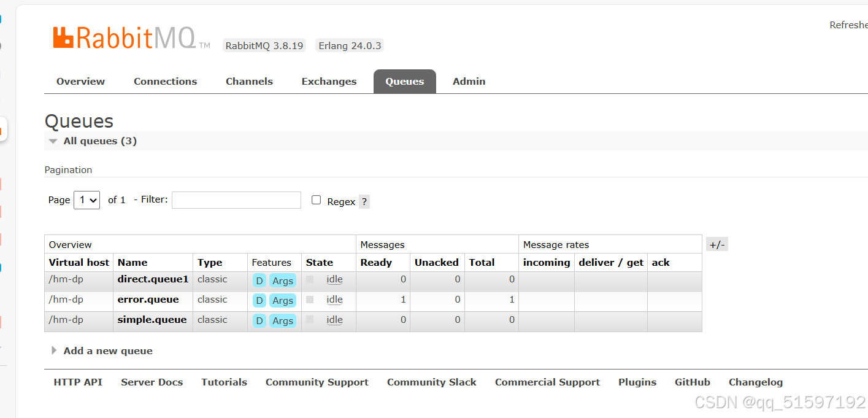This screenshot has width=868, height=418.
Task: Click idle state of error.queue
Action: pos(334,300)
